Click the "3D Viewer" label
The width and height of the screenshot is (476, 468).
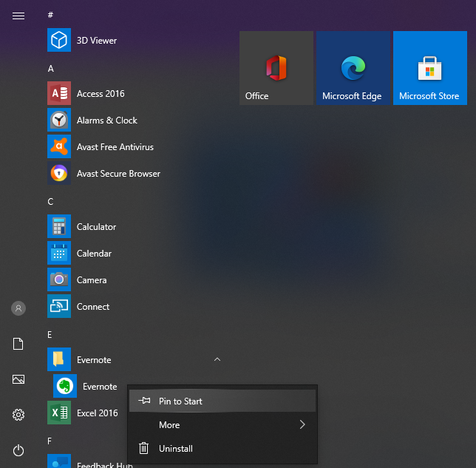[97, 41]
